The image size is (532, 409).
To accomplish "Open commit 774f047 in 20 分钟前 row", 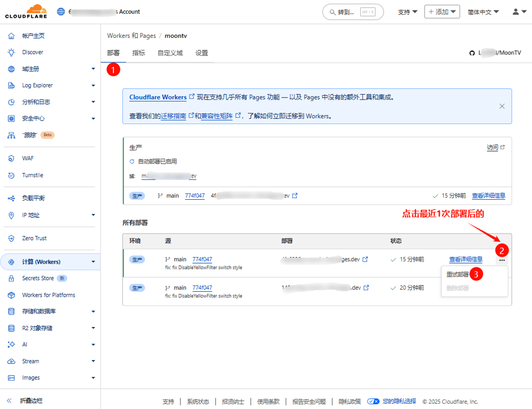I will pyautogui.click(x=202, y=288).
